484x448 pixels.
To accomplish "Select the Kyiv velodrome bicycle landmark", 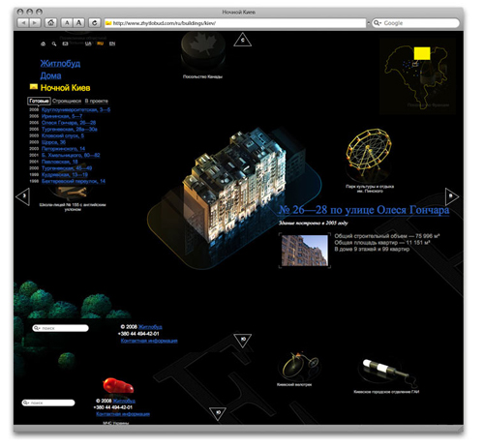I will (x=300, y=366).
